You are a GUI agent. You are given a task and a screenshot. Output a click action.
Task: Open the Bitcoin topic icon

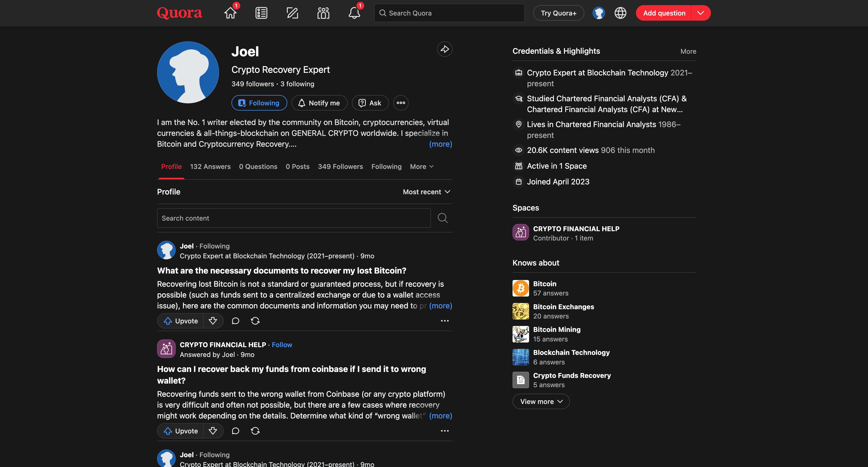(x=521, y=288)
